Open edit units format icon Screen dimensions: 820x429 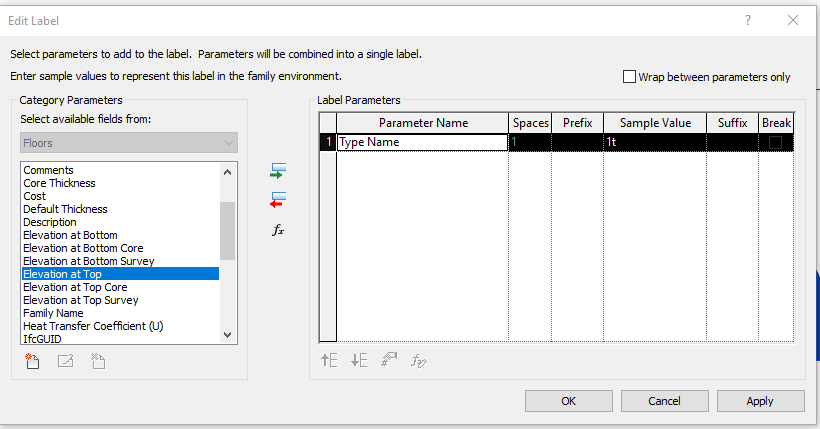pyautogui.click(x=389, y=360)
